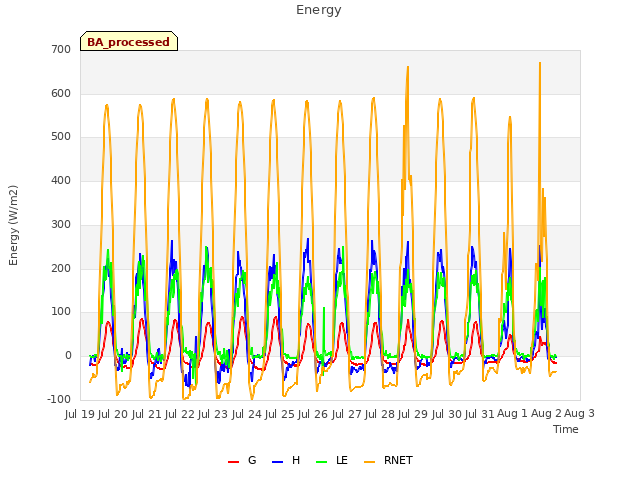Click the BA_processed annotation box
This screenshot has height=480, width=640.
click(129, 41)
